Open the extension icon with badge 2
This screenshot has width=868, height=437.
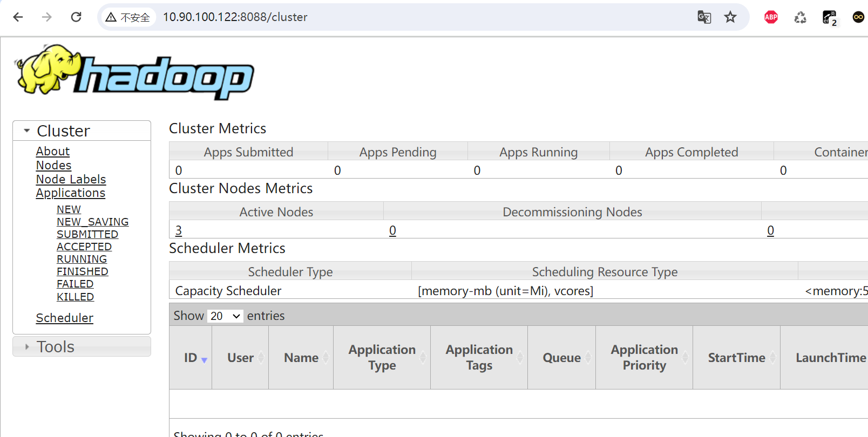[x=830, y=18]
